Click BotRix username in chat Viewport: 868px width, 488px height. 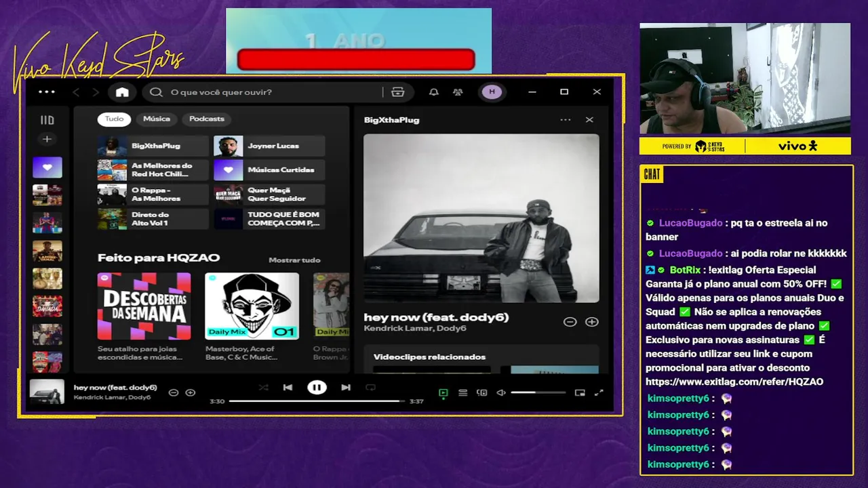[x=684, y=270]
